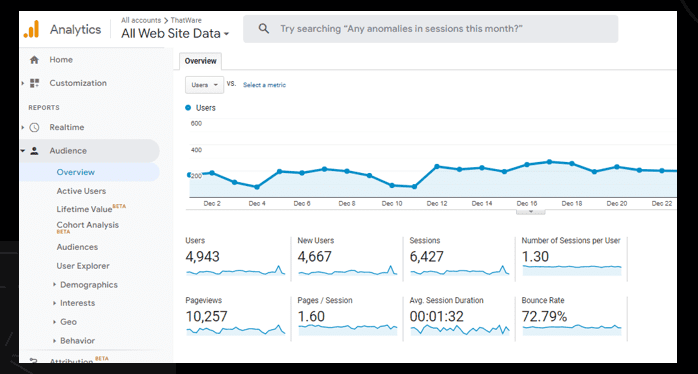Screen dimensions: 698x374
Task: Click the New Users value 4,667
Action: pyautogui.click(x=315, y=257)
